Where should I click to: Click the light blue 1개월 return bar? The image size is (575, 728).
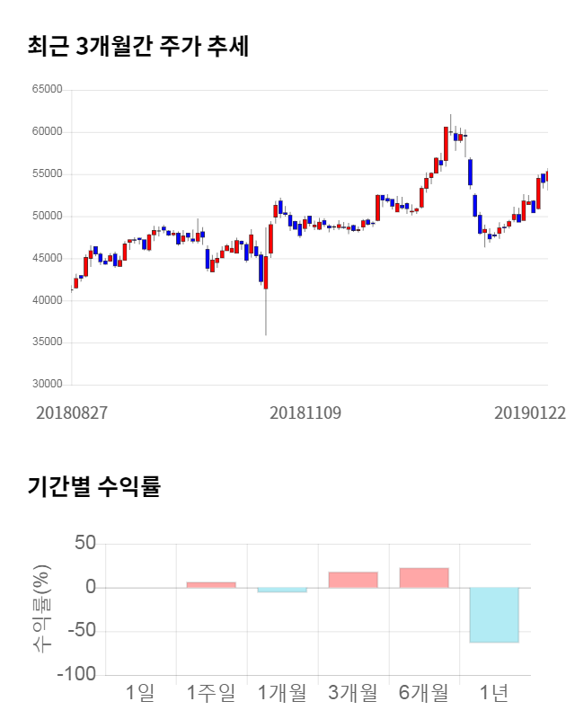coord(282,590)
